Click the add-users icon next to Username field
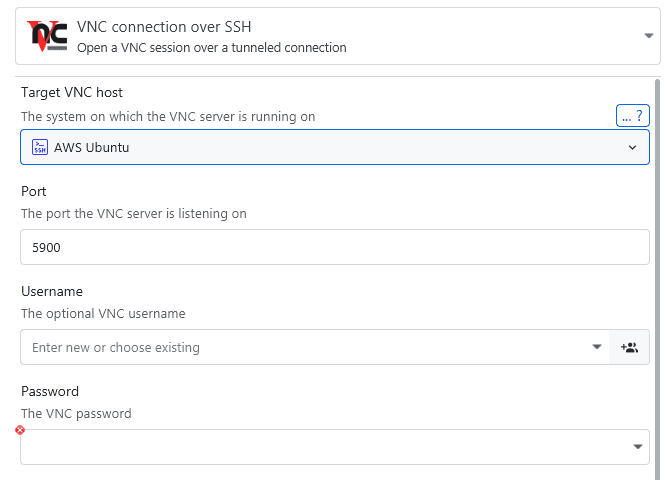 tap(629, 347)
